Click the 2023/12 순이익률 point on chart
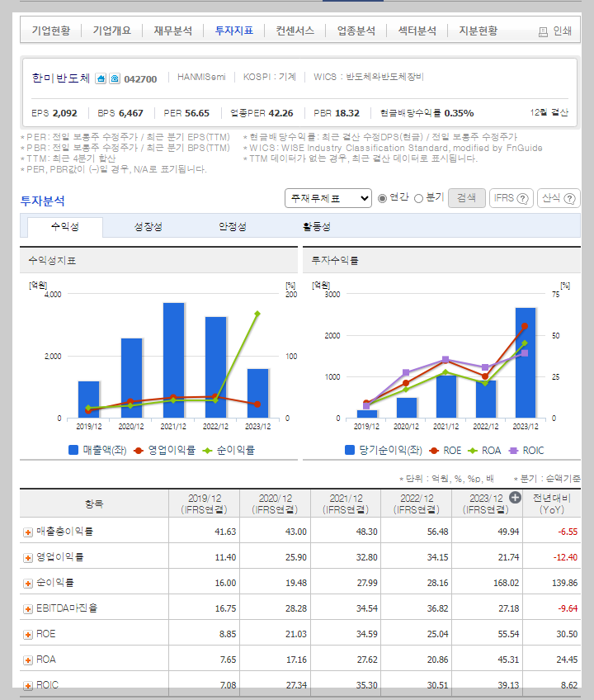This screenshot has height=700, width=594. (257, 314)
